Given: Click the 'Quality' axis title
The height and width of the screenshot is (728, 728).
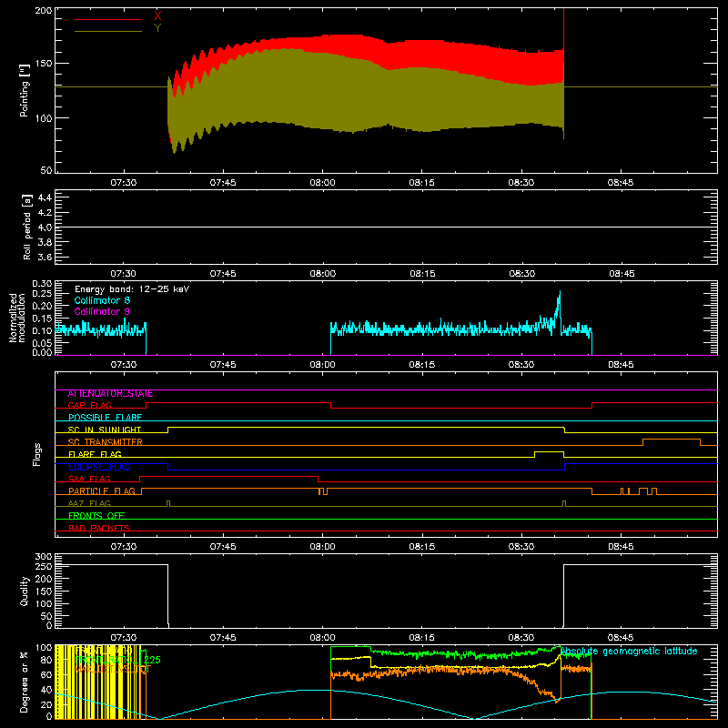Looking at the screenshot, I should point(25,591).
